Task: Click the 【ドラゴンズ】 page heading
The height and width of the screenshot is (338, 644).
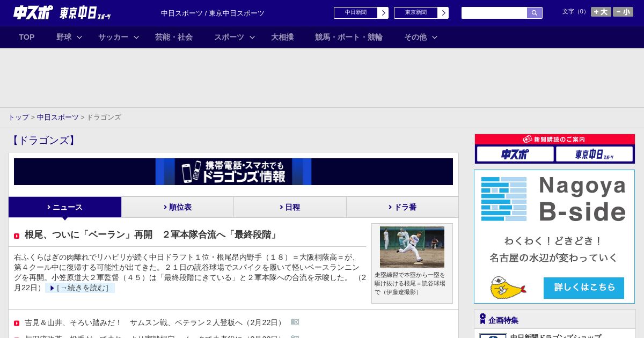Action: (x=43, y=141)
